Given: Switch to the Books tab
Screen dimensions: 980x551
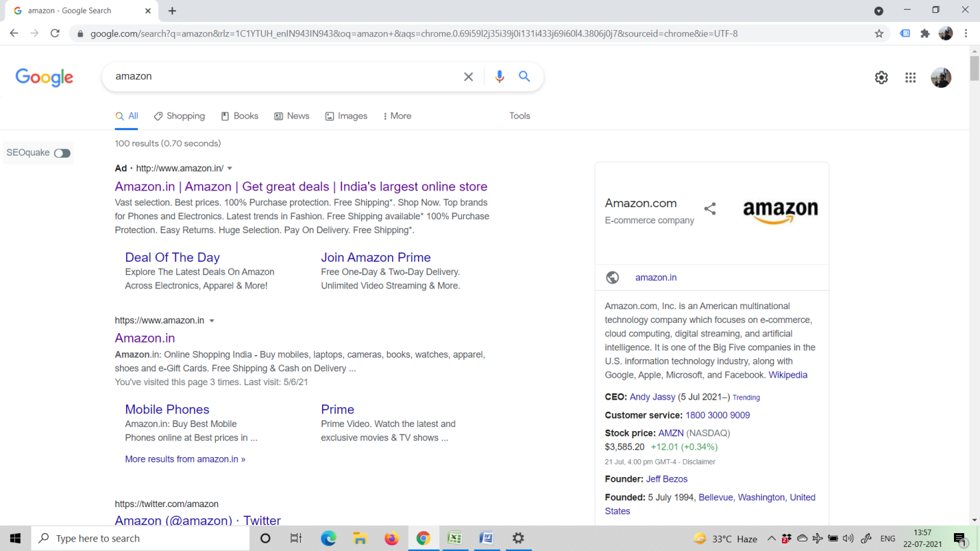Looking at the screenshot, I should click(x=239, y=116).
